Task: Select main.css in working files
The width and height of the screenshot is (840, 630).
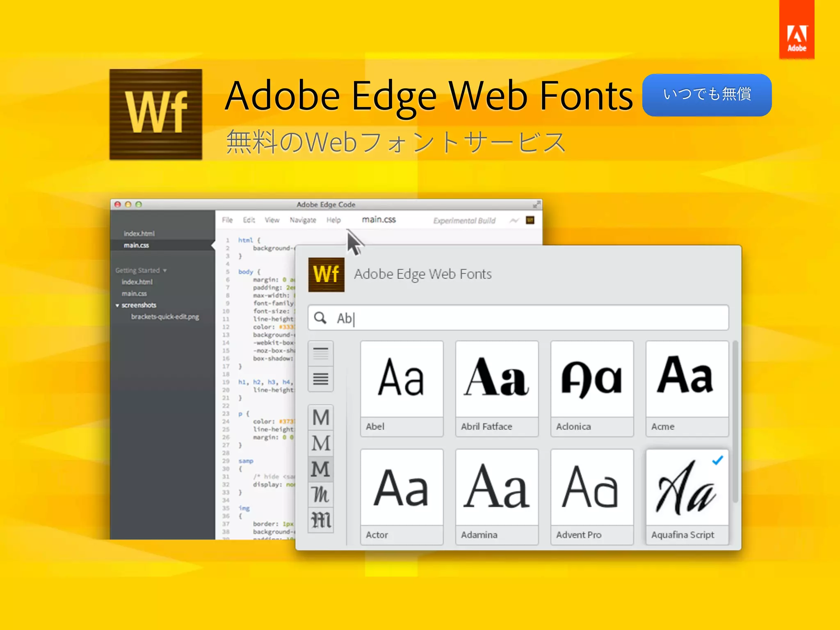Action: click(136, 245)
